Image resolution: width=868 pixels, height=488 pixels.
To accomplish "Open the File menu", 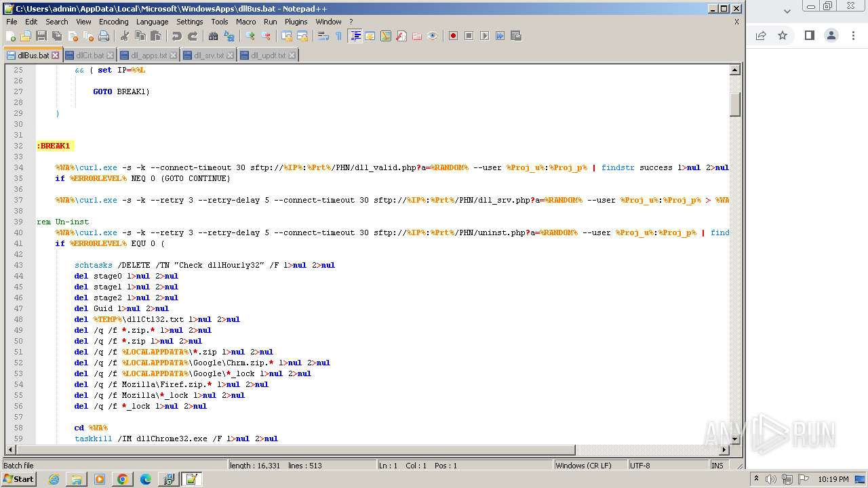I will tap(12, 22).
